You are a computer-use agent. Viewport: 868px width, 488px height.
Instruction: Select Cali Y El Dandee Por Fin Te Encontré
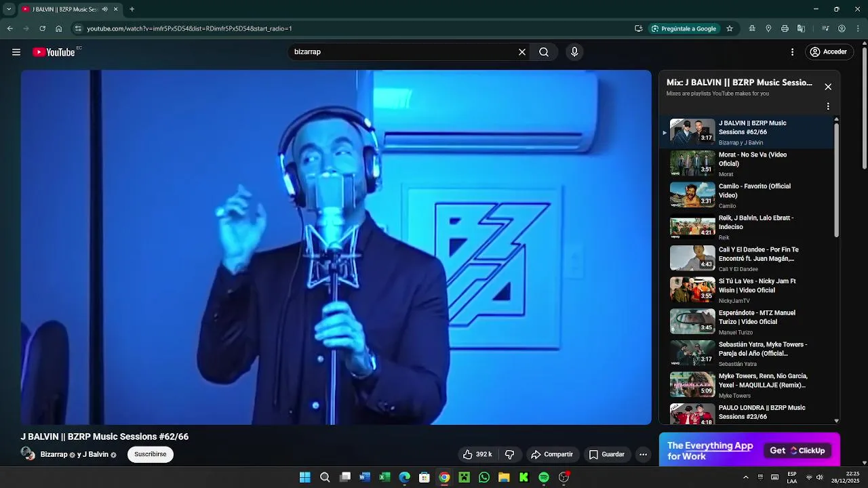pyautogui.click(x=746, y=259)
